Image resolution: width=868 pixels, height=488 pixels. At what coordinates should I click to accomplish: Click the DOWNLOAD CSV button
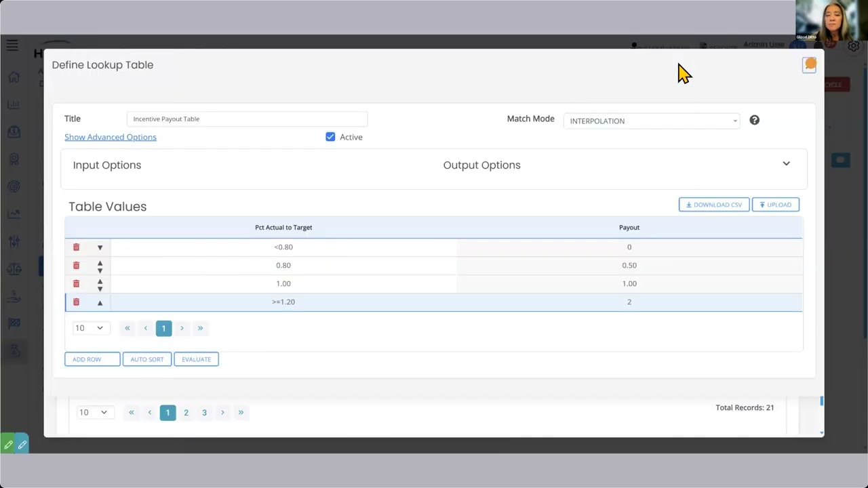click(x=714, y=205)
